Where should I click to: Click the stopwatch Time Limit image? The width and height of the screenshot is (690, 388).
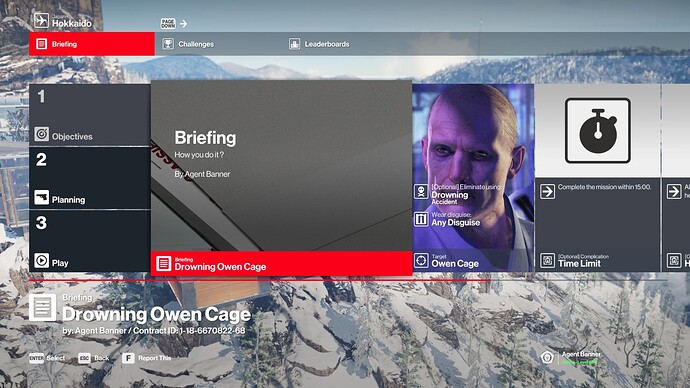[598, 131]
